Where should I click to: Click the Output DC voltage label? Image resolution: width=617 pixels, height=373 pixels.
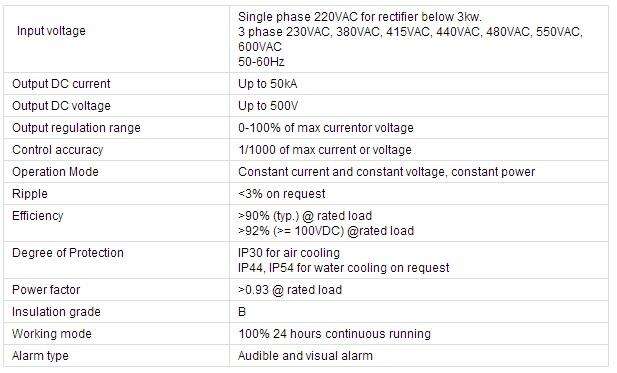click(x=61, y=106)
